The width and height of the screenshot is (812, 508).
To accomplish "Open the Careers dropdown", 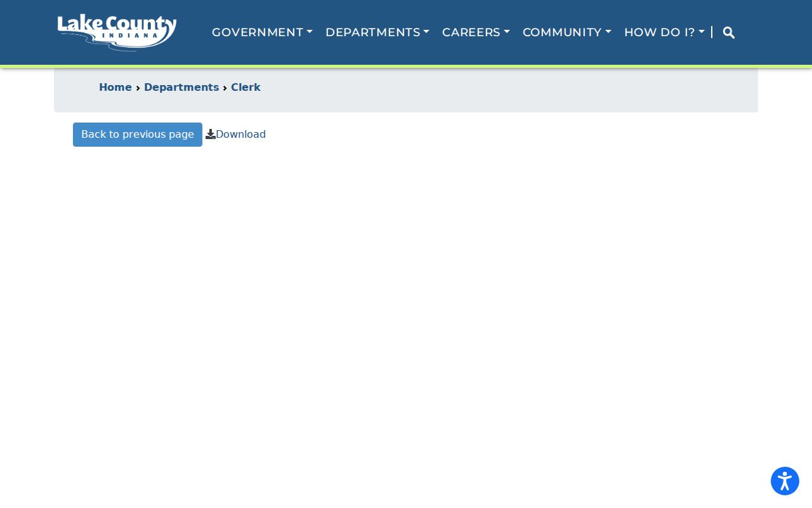I will pos(476,32).
